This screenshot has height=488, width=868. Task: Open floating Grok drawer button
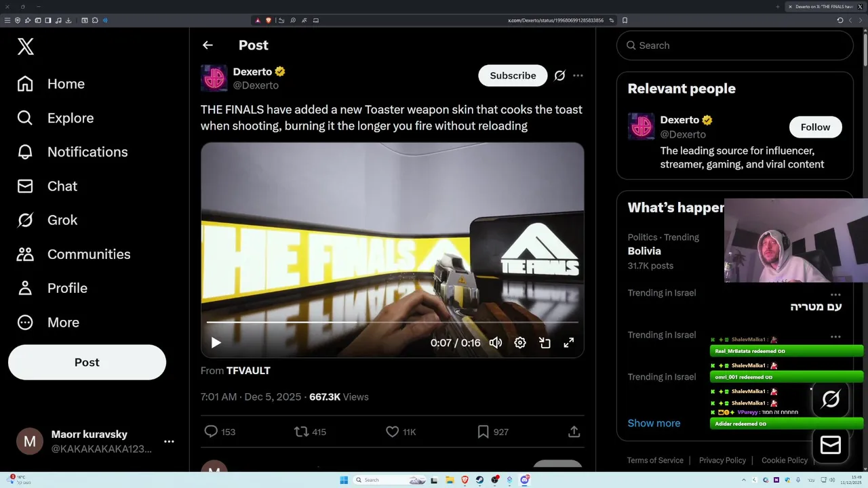[x=831, y=399]
